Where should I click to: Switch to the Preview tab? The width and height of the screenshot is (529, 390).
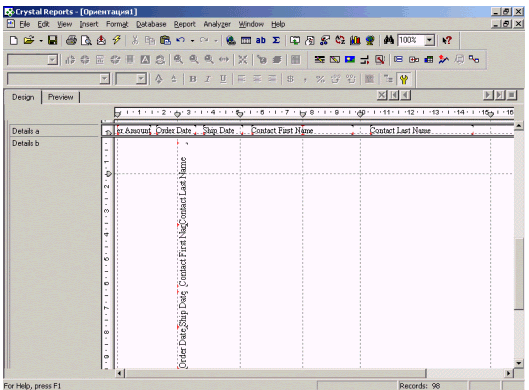click(x=60, y=97)
